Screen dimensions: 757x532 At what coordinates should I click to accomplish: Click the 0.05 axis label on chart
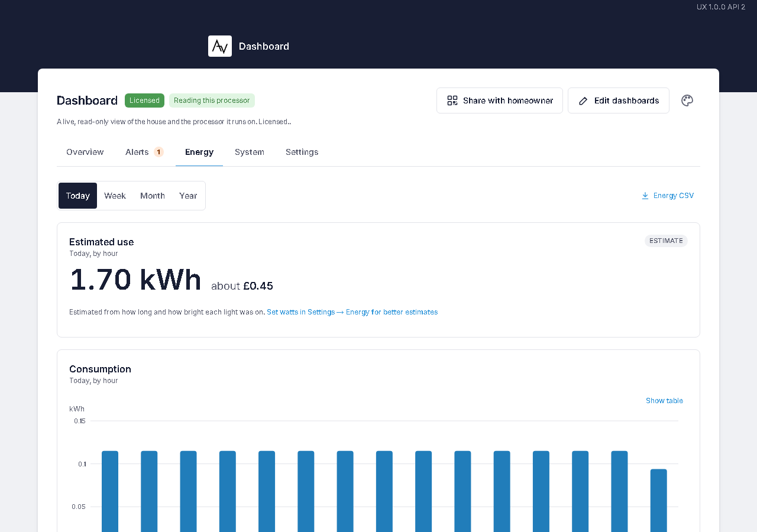click(79, 507)
